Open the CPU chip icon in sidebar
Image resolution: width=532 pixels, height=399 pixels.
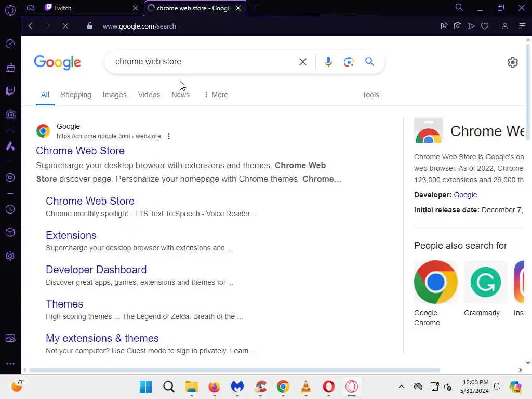(10, 115)
